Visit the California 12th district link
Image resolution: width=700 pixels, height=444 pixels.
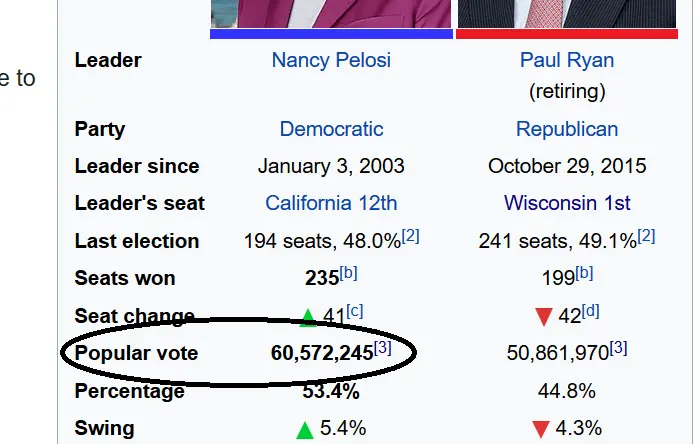(x=331, y=203)
